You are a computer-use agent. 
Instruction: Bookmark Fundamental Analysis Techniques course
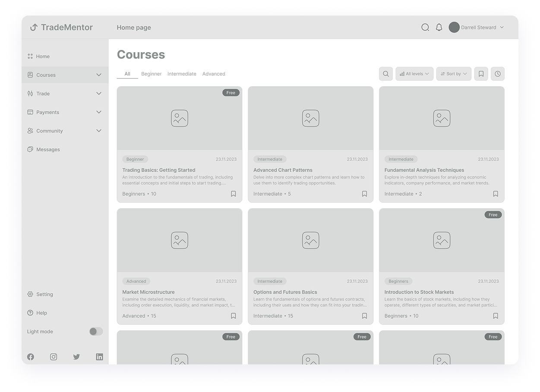pos(496,194)
